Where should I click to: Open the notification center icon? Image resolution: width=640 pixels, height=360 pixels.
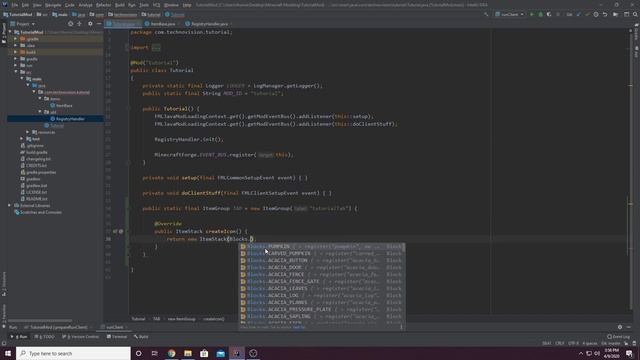tap(629, 353)
